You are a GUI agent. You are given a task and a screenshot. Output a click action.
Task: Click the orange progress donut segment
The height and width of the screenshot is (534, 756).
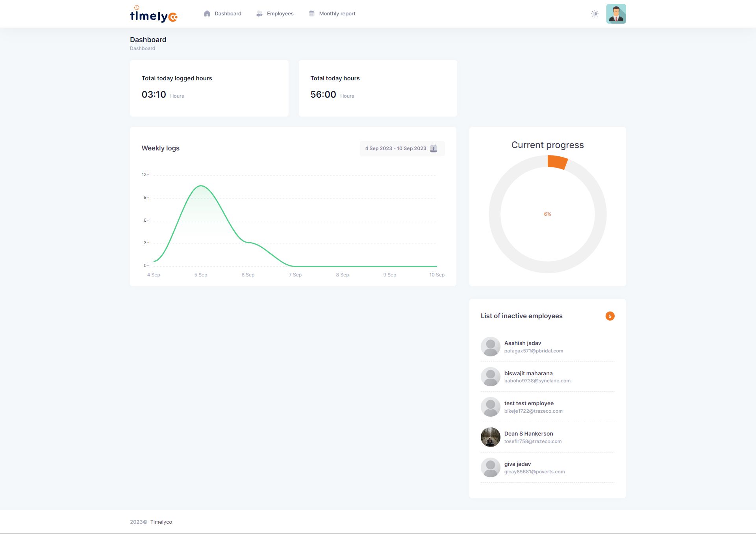pos(557,162)
